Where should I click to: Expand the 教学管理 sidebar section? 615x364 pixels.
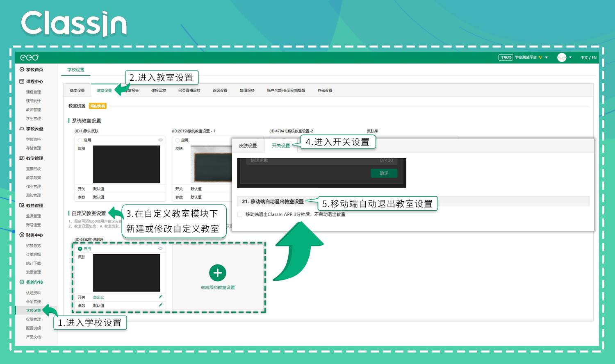coord(34,158)
